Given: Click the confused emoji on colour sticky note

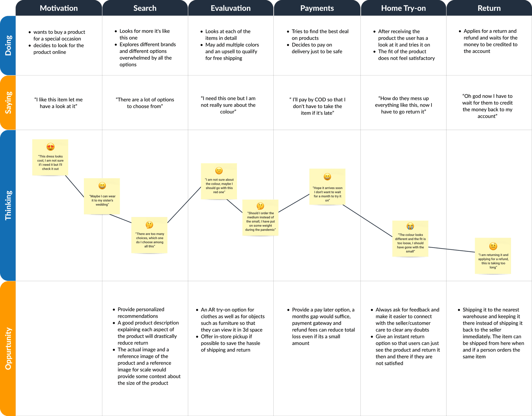Looking at the screenshot, I should (219, 171).
